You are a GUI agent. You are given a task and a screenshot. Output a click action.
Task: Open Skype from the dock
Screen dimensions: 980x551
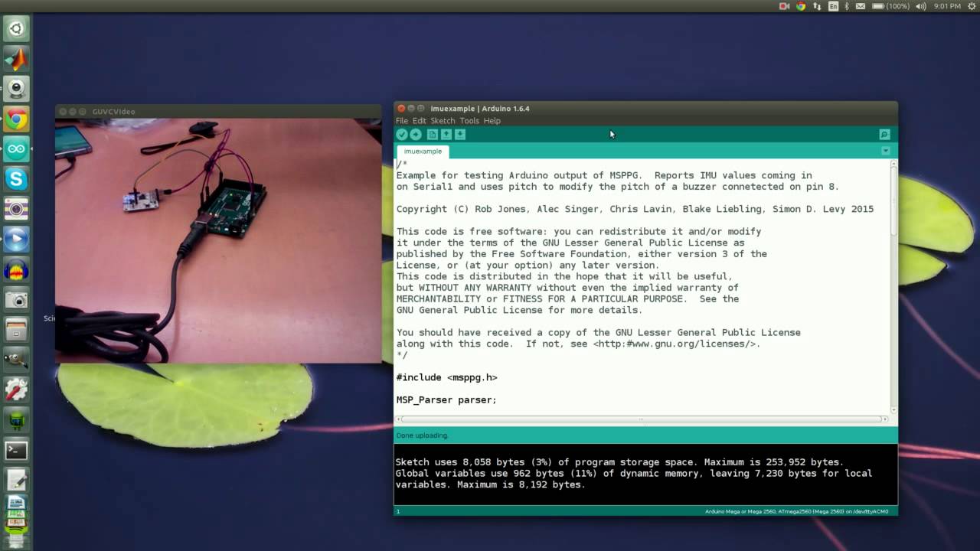pyautogui.click(x=16, y=178)
